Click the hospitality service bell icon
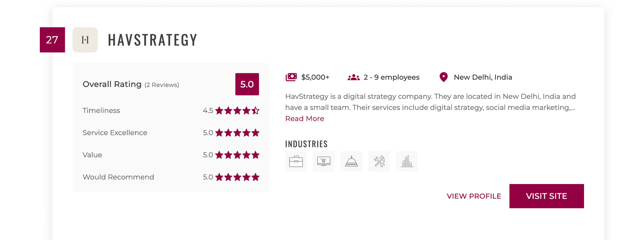The width and height of the screenshot is (644, 240). click(x=351, y=161)
